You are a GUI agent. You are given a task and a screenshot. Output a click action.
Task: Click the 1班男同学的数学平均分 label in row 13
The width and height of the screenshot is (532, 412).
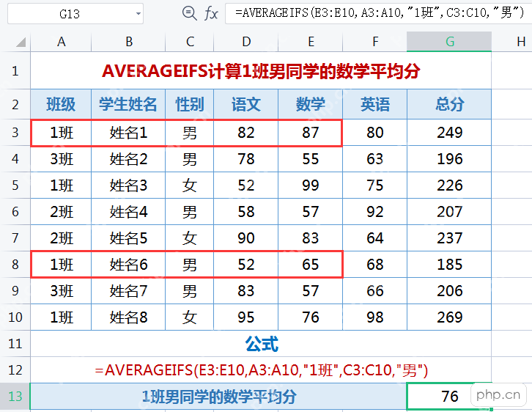219,397
